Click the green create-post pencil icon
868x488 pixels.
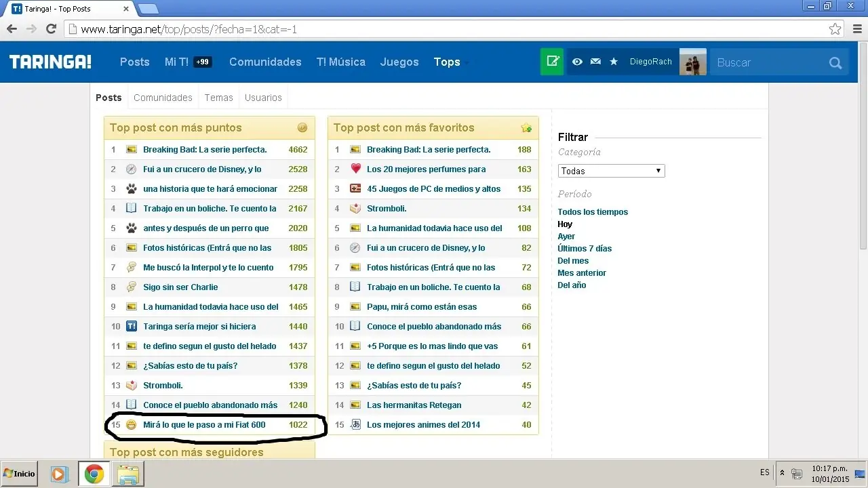click(552, 62)
